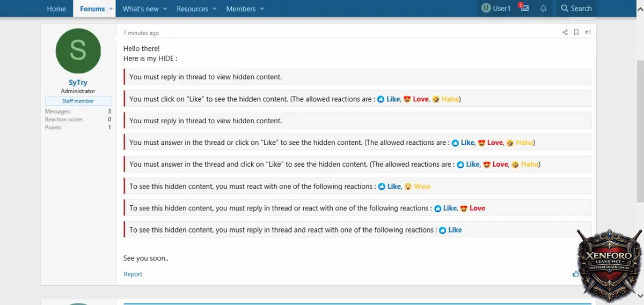The width and height of the screenshot is (644, 305).
Task: Click the thumbs-up Like icon below the post
Action: pyautogui.click(x=575, y=274)
